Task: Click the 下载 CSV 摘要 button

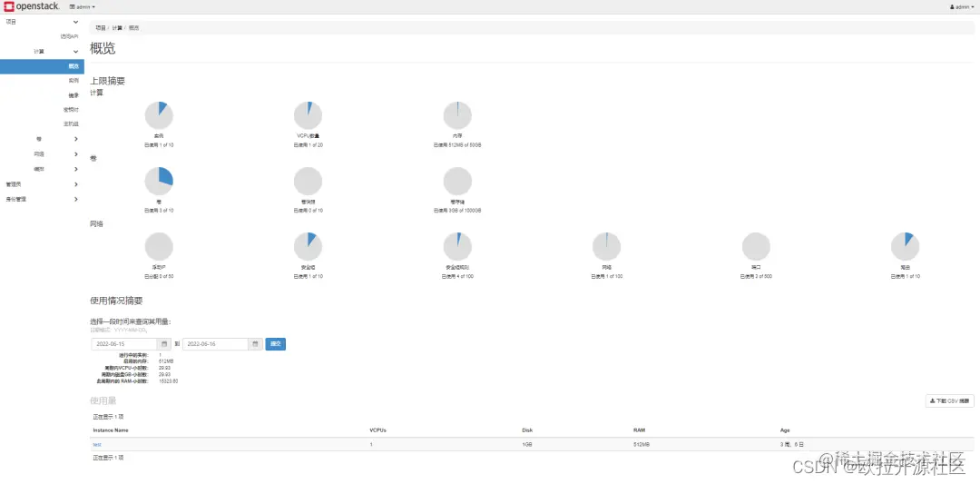Action: pyautogui.click(x=949, y=400)
